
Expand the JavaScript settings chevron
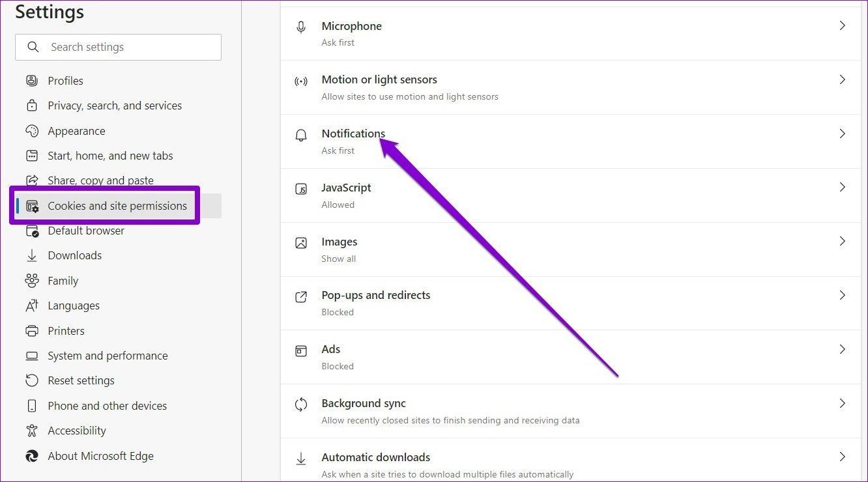pos(843,188)
